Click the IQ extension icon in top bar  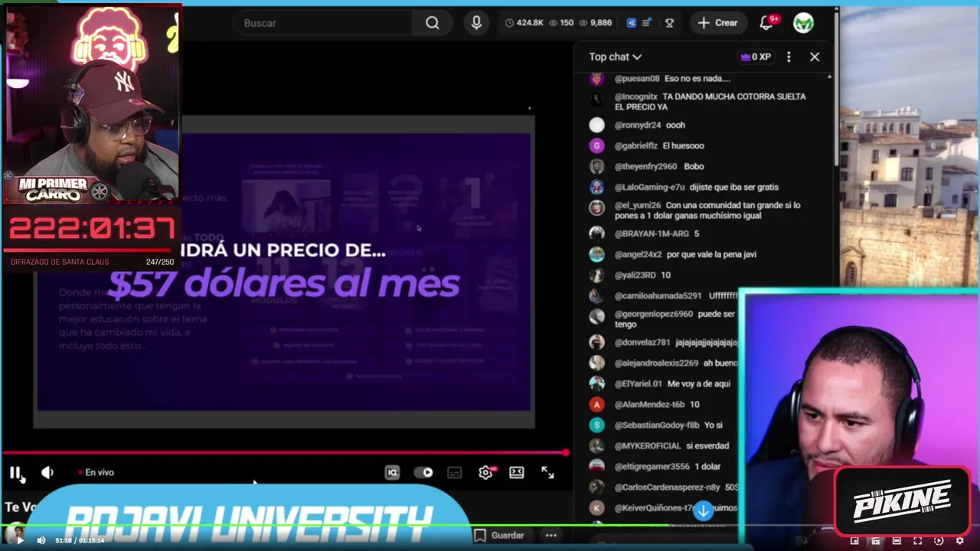tap(631, 23)
